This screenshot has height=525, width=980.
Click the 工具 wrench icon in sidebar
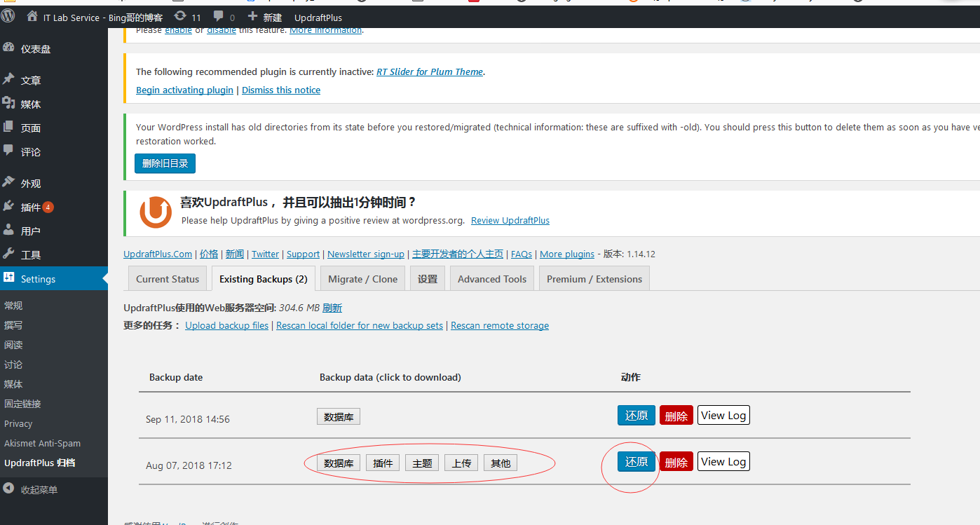point(8,254)
